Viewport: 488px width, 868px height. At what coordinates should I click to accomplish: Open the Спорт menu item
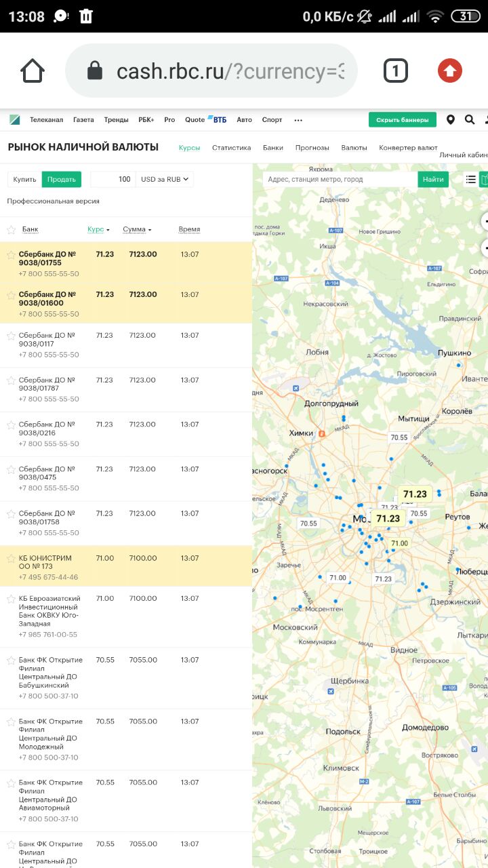coord(272,120)
